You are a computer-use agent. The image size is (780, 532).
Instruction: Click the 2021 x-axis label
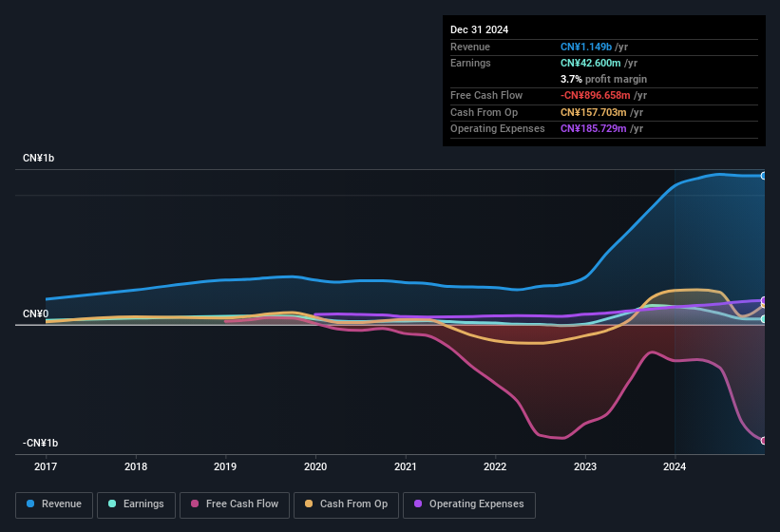(406, 466)
